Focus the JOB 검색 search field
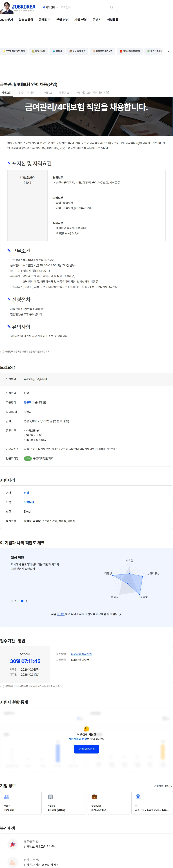The image size is (173, 868). (x=84, y=7)
